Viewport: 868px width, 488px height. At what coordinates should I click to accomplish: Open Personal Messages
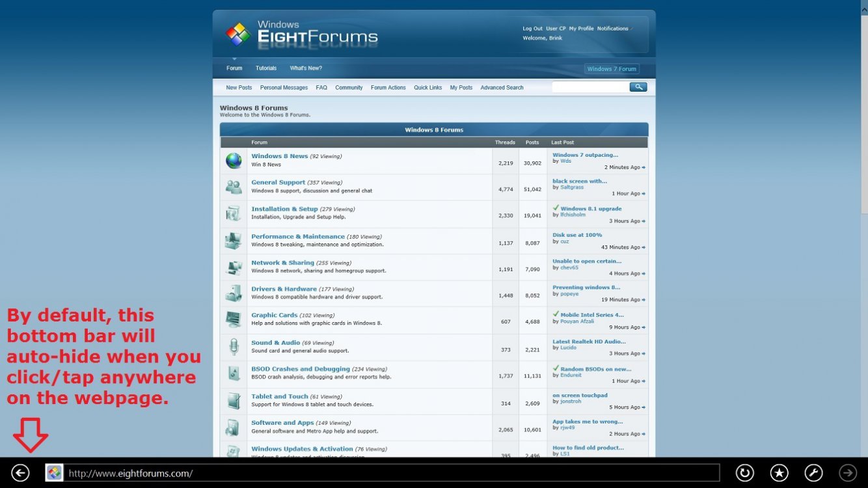tap(284, 88)
